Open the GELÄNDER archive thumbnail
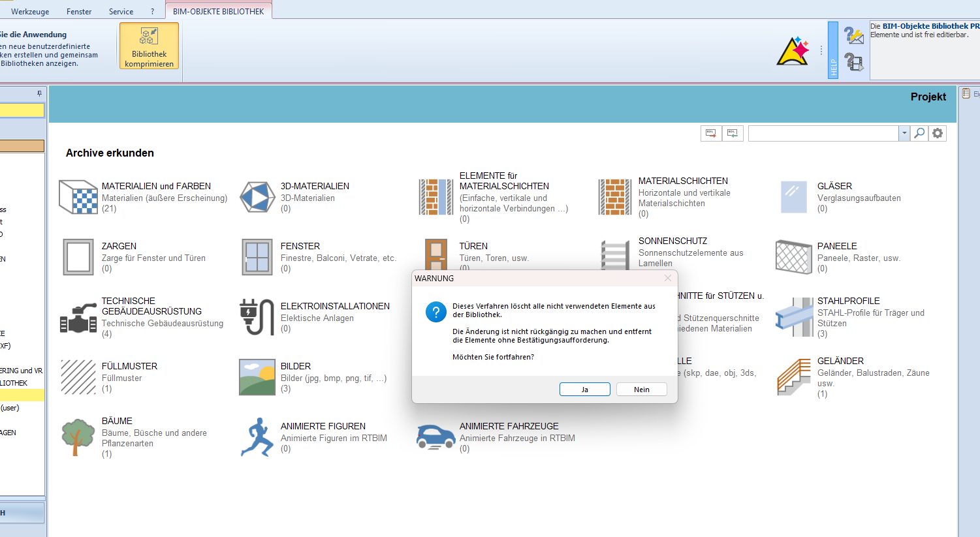 [x=794, y=377]
